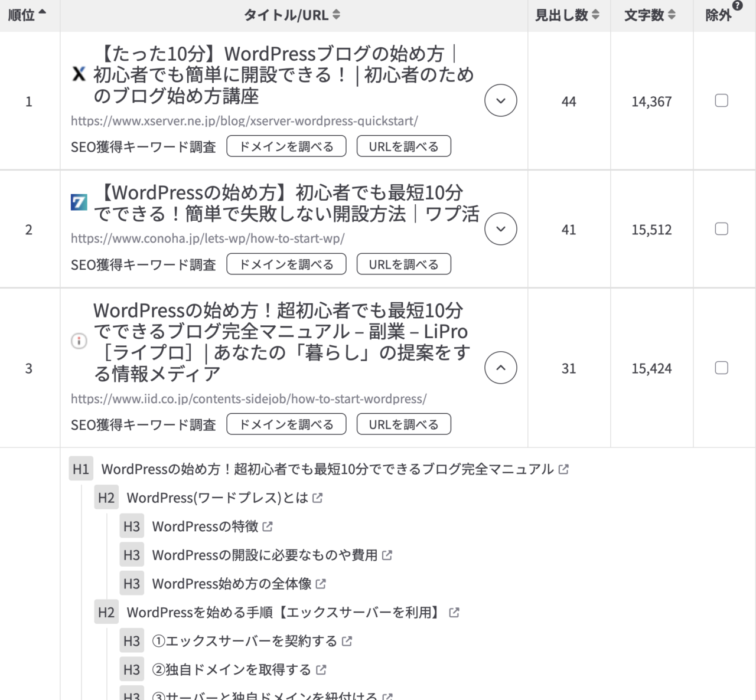
Task: Click 文字数 value 14,367
Action: (651, 102)
